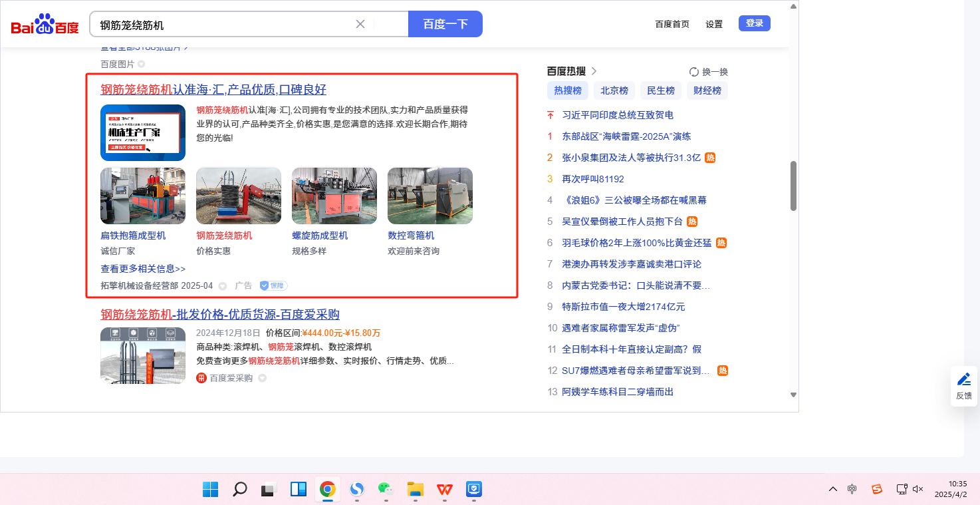The height and width of the screenshot is (505, 980).
Task: Open hot search 遇难者家属称雷军发声"虚伪"
Action: (x=621, y=328)
